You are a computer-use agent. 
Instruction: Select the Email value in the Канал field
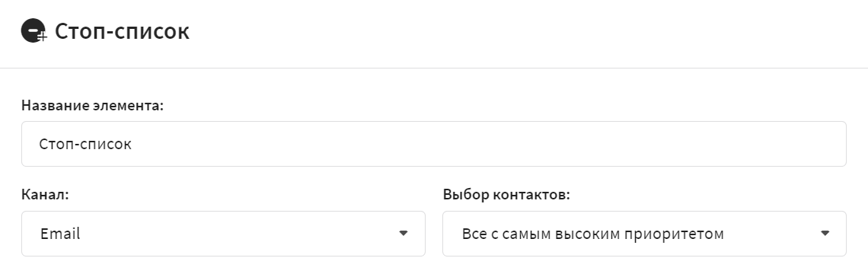(60, 234)
